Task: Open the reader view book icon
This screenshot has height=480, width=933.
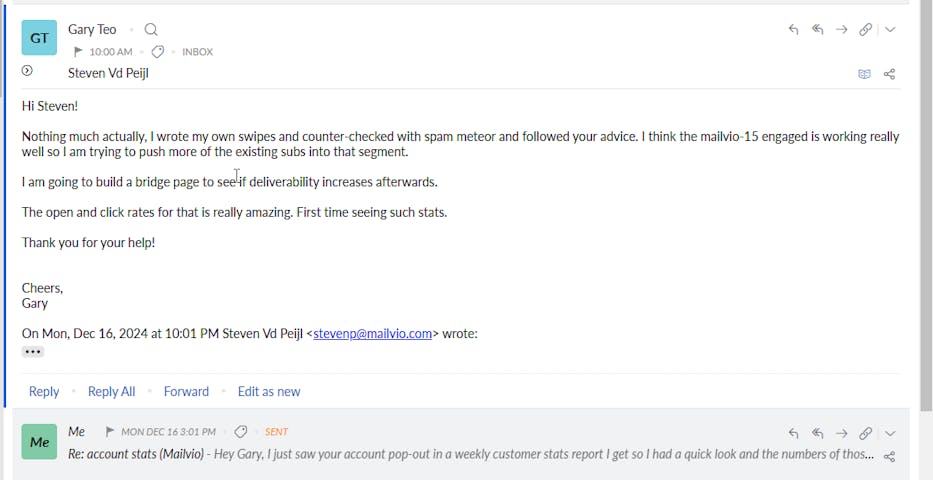Action: pyautogui.click(x=864, y=74)
